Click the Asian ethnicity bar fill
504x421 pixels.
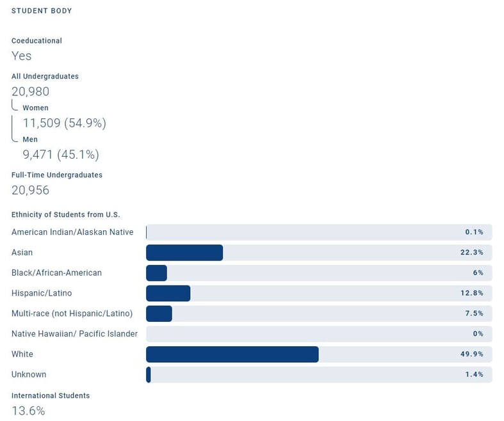click(x=184, y=252)
